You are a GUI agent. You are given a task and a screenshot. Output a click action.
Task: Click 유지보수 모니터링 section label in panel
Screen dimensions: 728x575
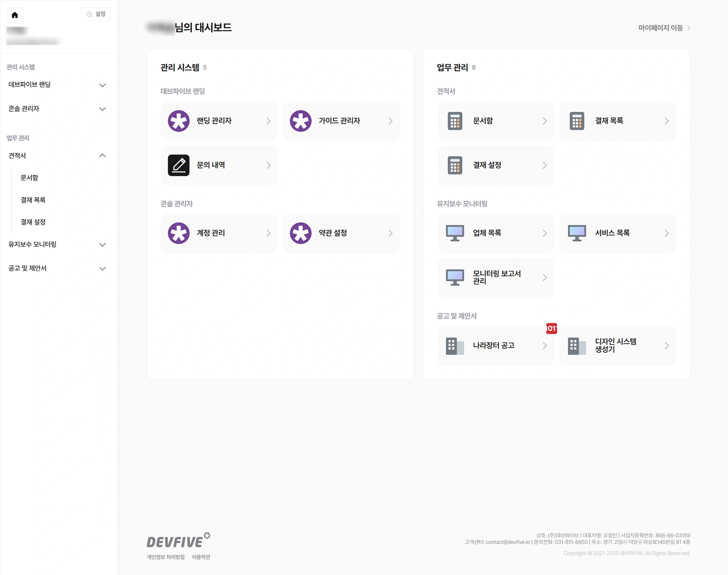462,204
